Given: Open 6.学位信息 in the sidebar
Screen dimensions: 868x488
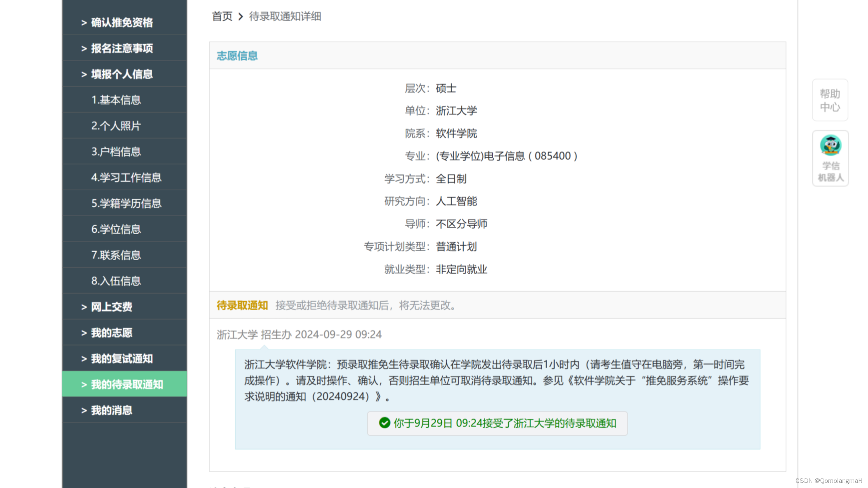Looking at the screenshot, I should [124, 229].
